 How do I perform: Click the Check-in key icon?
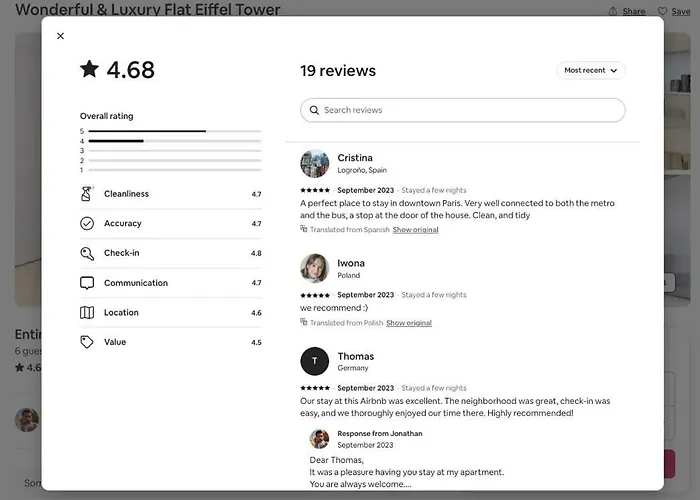pos(86,253)
